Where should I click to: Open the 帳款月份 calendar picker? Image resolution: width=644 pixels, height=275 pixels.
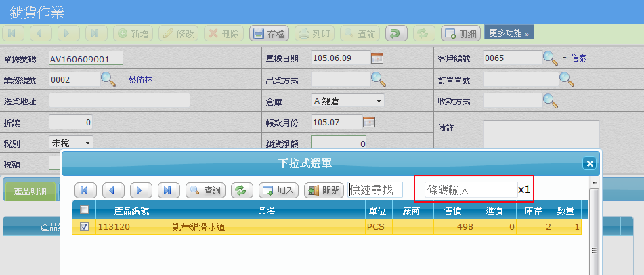[x=369, y=123]
